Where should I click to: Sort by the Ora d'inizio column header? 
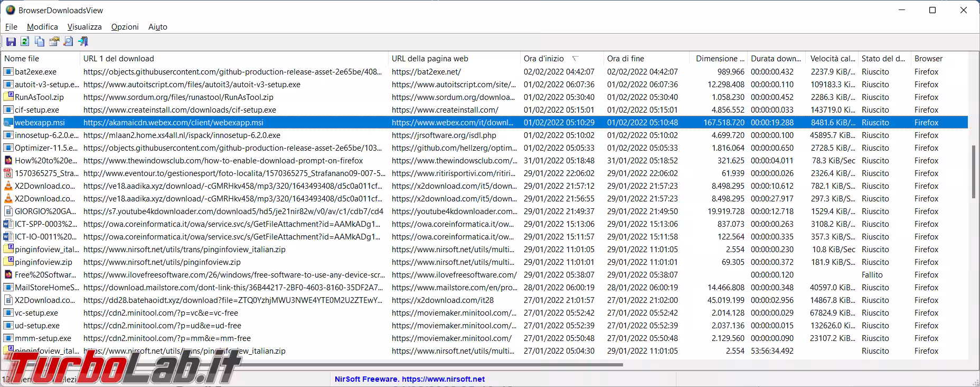point(544,59)
